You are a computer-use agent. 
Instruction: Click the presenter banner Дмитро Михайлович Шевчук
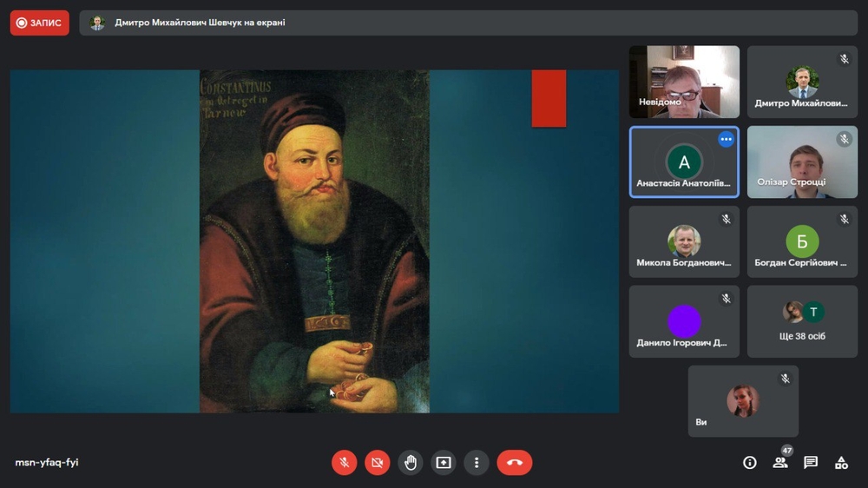pyautogui.click(x=200, y=23)
